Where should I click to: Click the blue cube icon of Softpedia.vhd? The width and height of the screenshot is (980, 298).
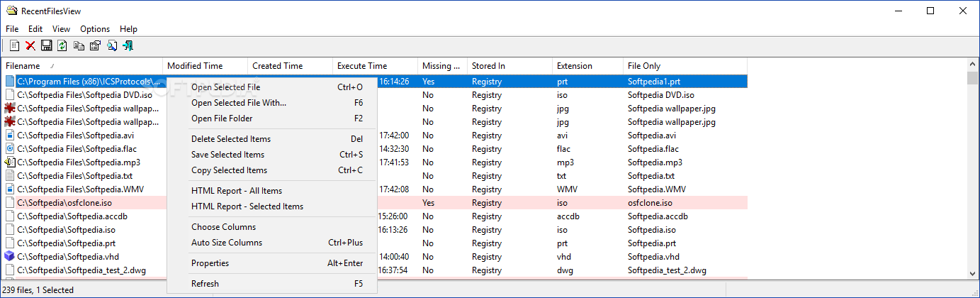[10, 257]
